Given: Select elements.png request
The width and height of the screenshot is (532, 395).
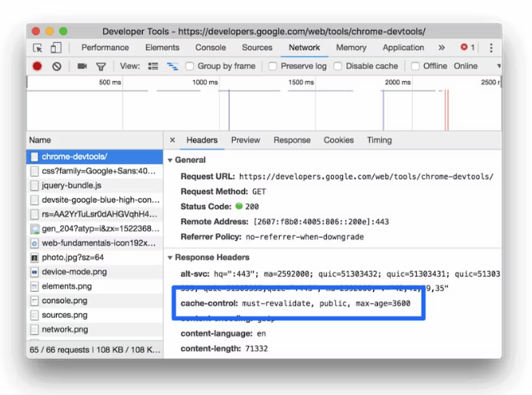Looking at the screenshot, I should (x=95, y=286).
